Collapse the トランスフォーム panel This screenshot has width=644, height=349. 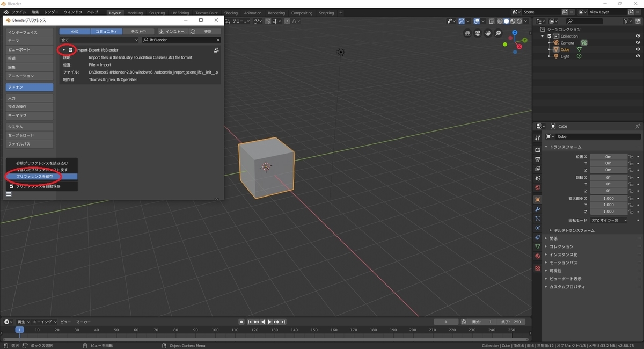tap(547, 147)
